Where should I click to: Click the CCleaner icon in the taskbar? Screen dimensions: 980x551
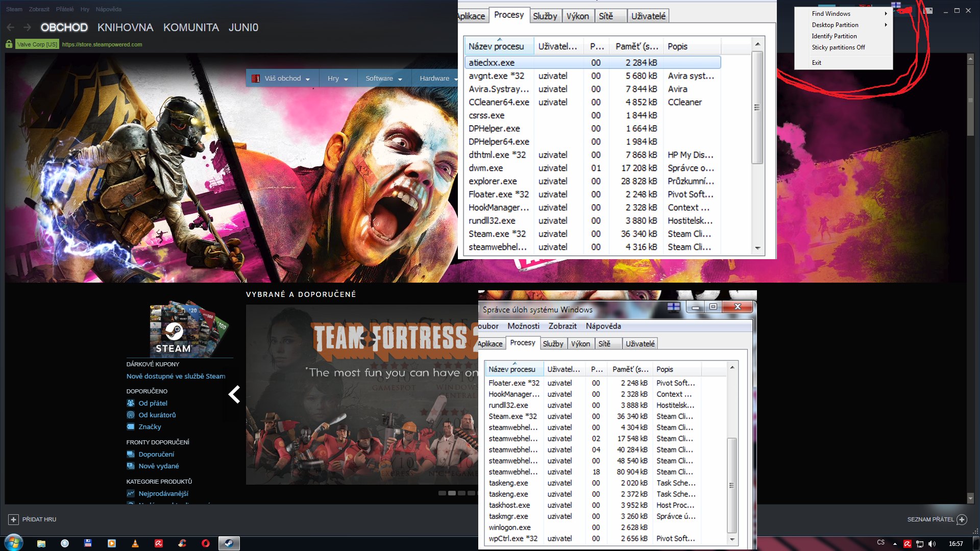[182, 543]
